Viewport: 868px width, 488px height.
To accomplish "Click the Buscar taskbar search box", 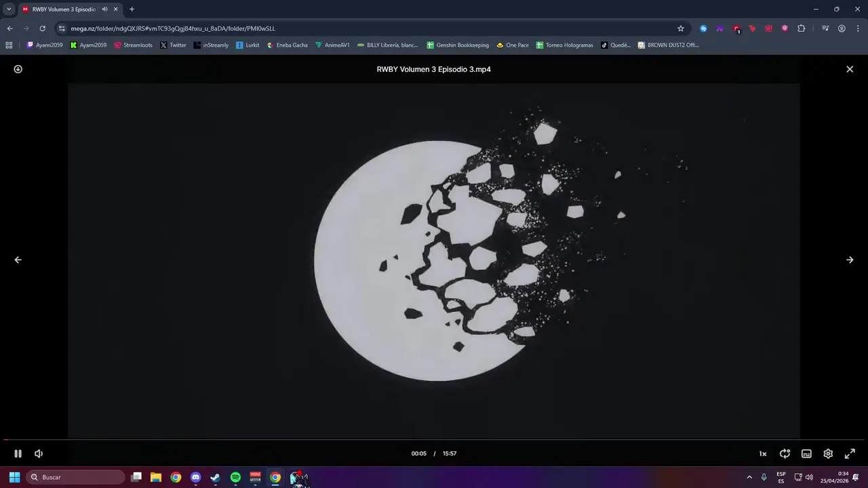I will pos(76,477).
